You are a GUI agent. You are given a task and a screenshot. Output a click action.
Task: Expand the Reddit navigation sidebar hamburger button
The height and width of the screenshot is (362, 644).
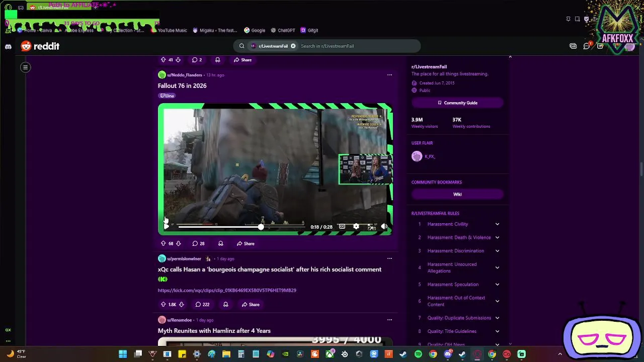pyautogui.click(x=25, y=67)
